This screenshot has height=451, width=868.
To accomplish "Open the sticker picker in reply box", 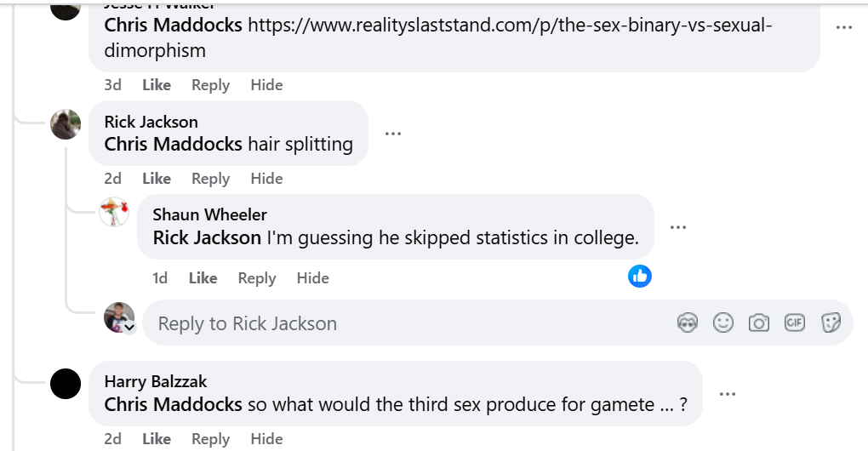I will point(831,323).
